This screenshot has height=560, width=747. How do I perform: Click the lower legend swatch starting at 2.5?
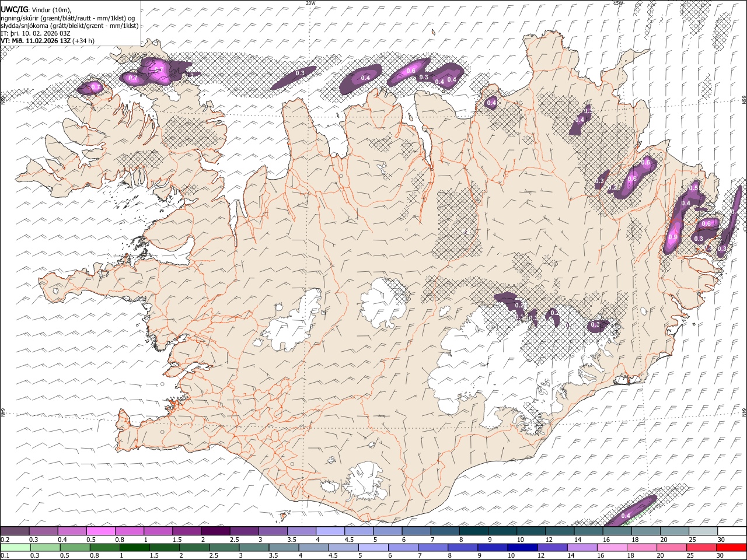(x=224, y=547)
